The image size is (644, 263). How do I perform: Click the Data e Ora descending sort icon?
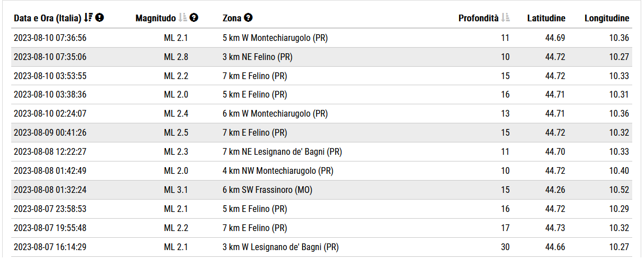(88, 18)
